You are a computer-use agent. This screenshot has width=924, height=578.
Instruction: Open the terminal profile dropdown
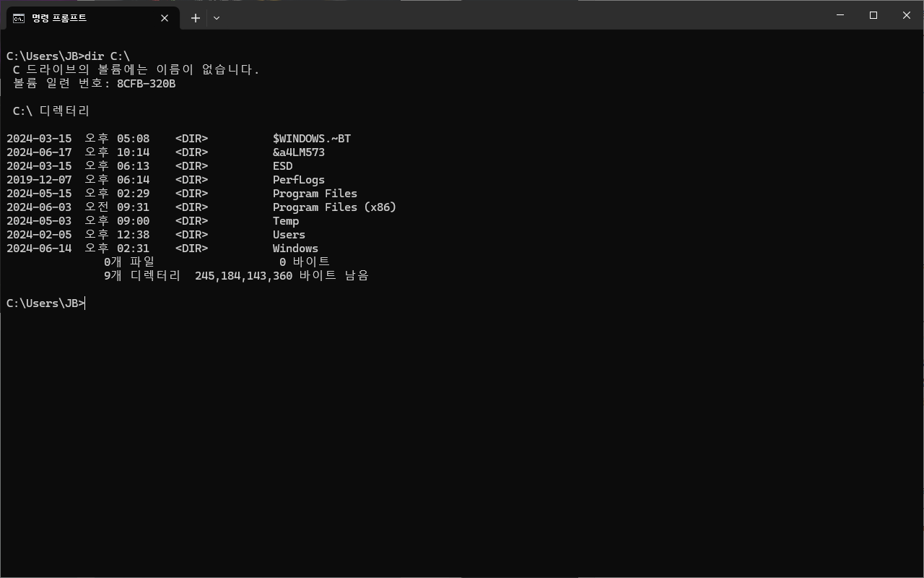click(217, 18)
